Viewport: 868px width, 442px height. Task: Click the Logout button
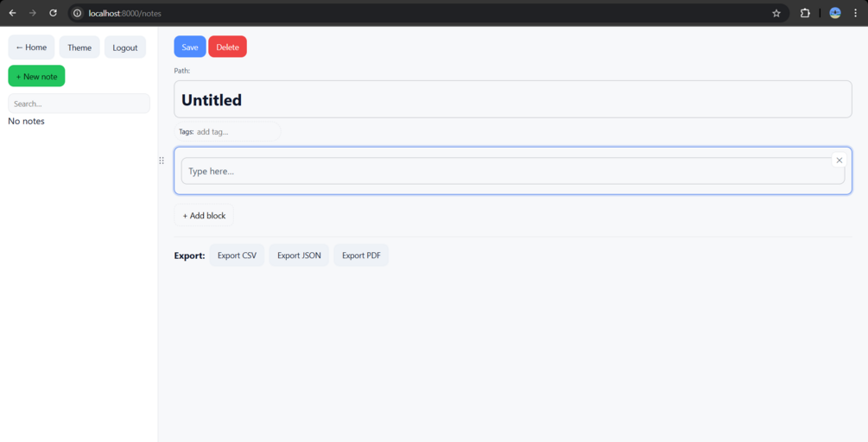(x=125, y=47)
